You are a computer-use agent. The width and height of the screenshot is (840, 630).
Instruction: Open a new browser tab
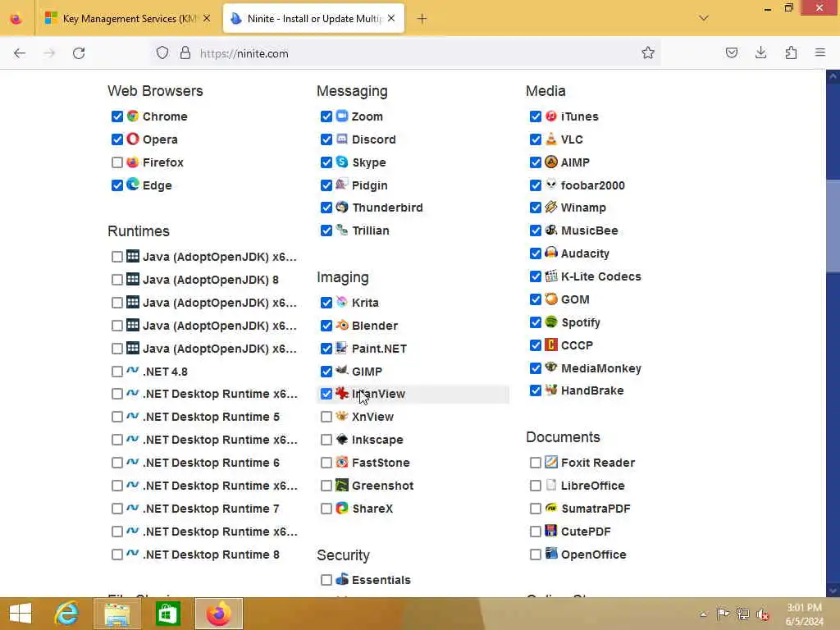tap(422, 19)
